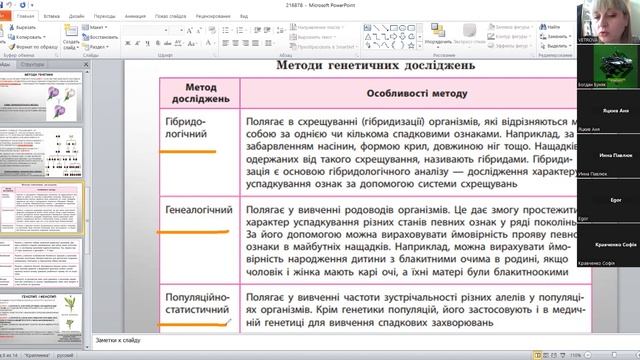Select the star shape in shapes gallery

click(411, 46)
